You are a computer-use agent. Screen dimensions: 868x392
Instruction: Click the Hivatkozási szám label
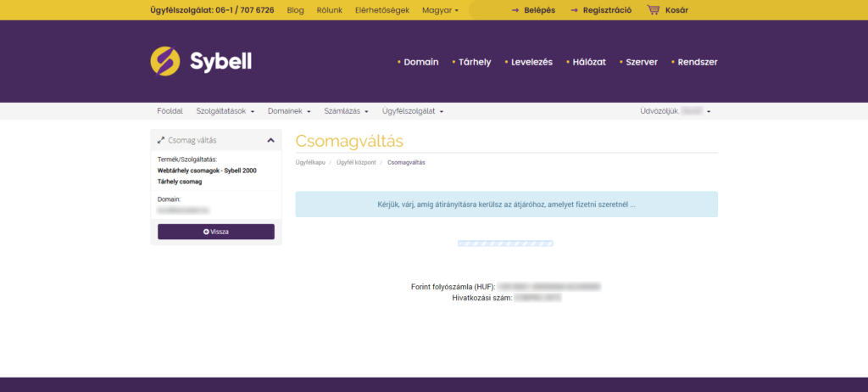[481, 298]
